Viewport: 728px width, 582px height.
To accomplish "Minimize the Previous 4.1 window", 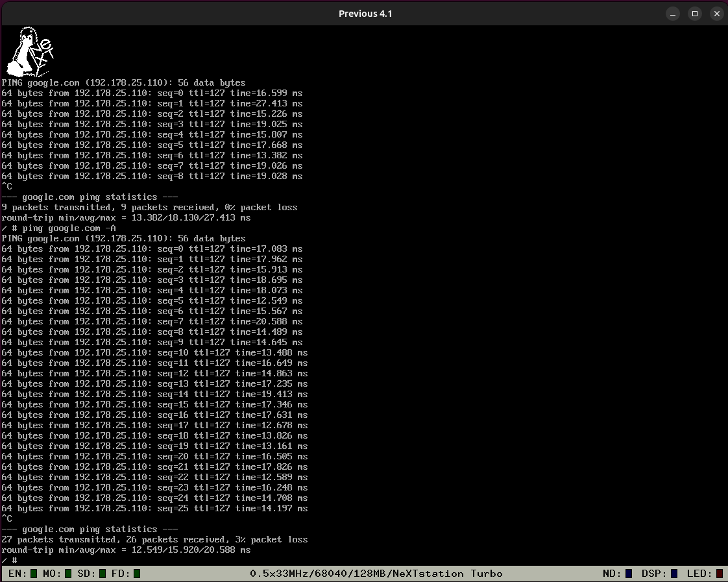I will tap(673, 14).
